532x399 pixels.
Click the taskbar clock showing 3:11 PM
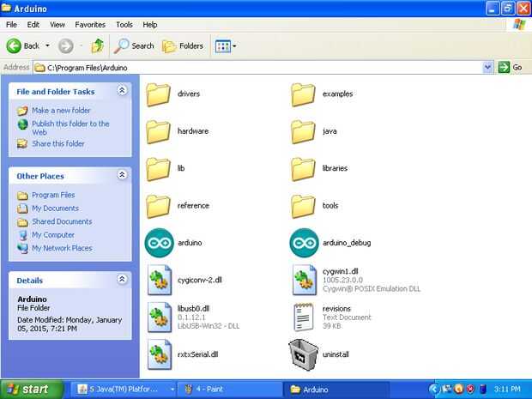pos(507,389)
